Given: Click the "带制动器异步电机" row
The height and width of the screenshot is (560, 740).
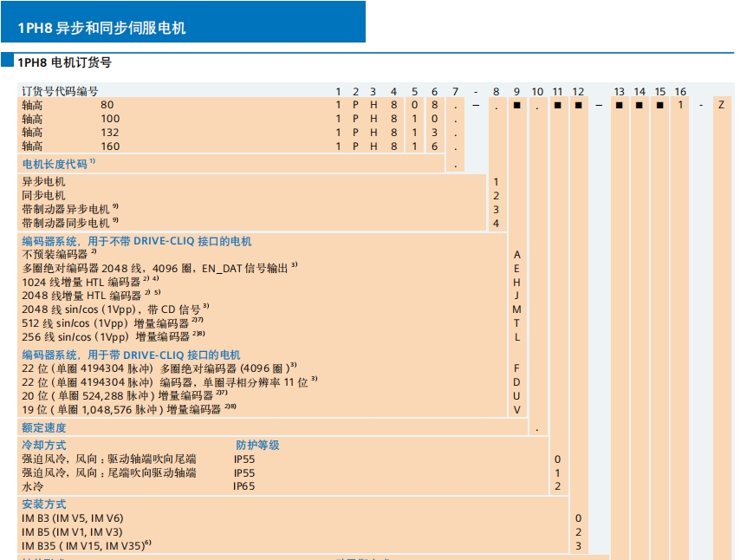Looking at the screenshot, I should coord(70,209).
